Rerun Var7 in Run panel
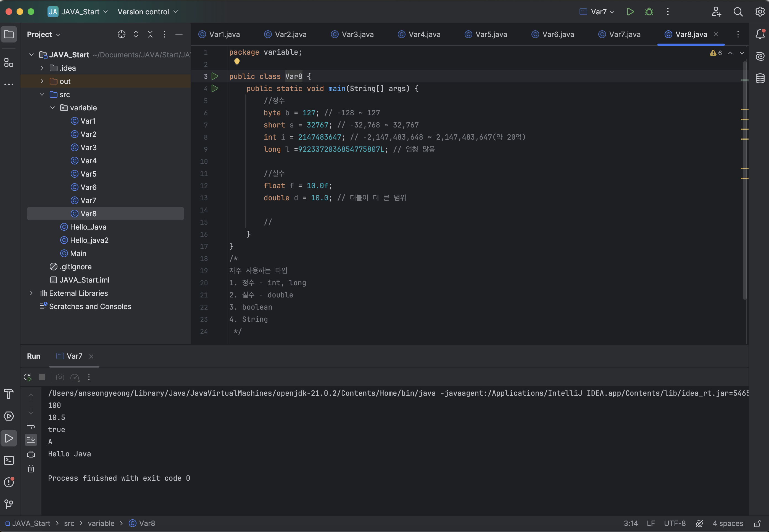The width and height of the screenshot is (769, 532). pyautogui.click(x=28, y=377)
